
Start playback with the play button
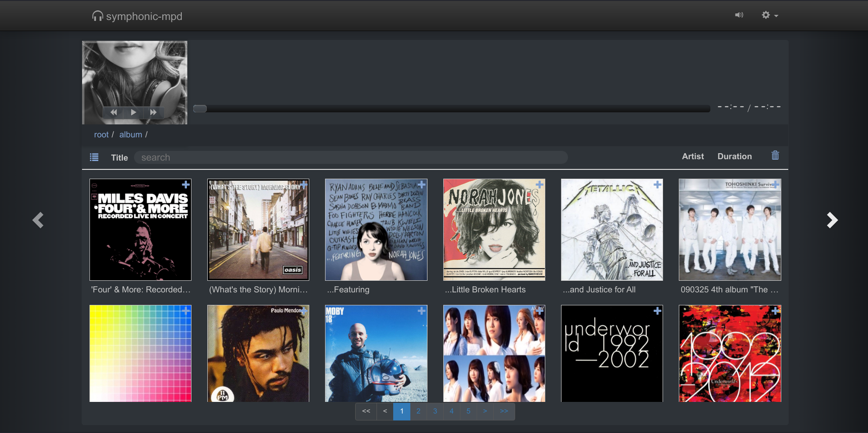point(134,112)
